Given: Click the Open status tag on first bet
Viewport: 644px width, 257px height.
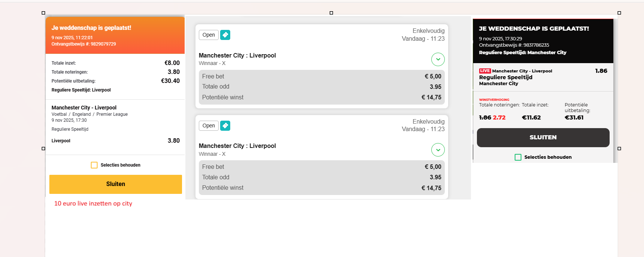Looking at the screenshot, I should click(x=209, y=35).
